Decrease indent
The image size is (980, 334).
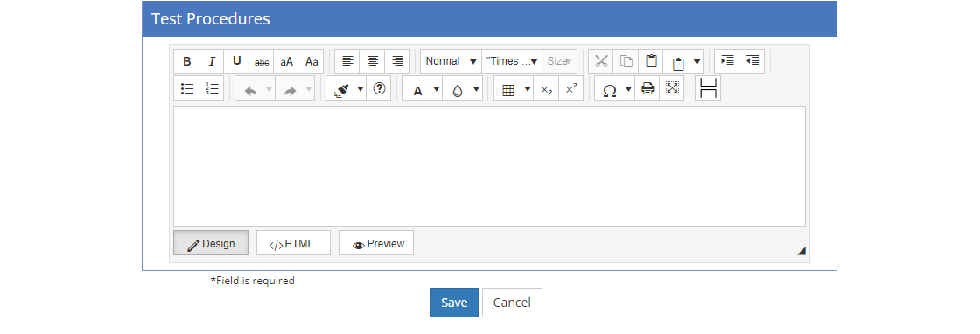click(x=752, y=62)
